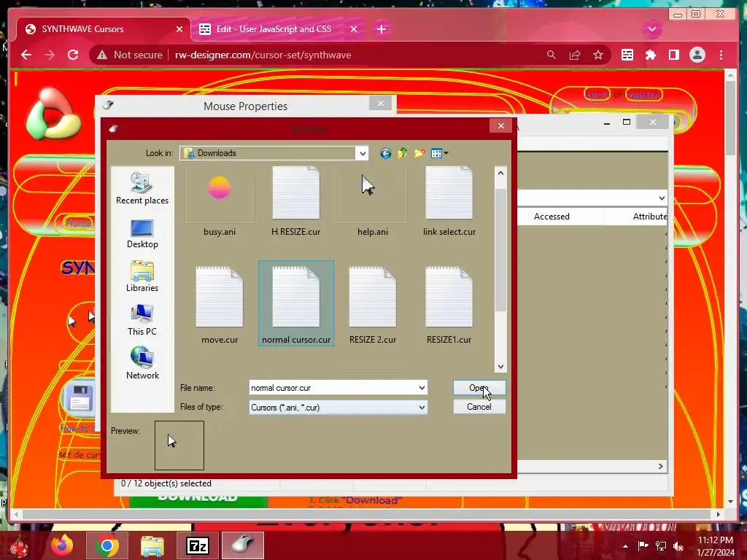The image size is (747, 560).
Task: Click the Attribute column header
Action: tap(650, 216)
